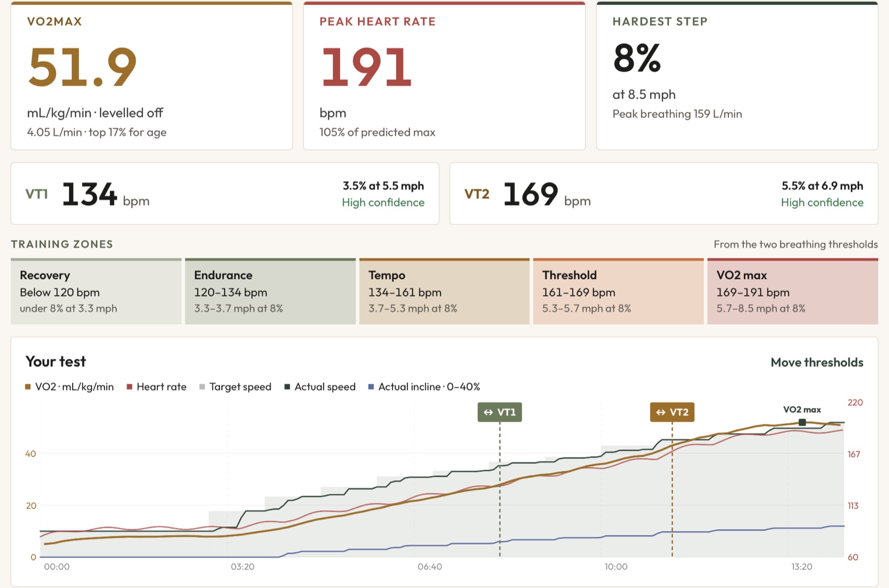889x588 pixels.
Task: Click the 220 heart rate axis label
Action: click(855, 403)
